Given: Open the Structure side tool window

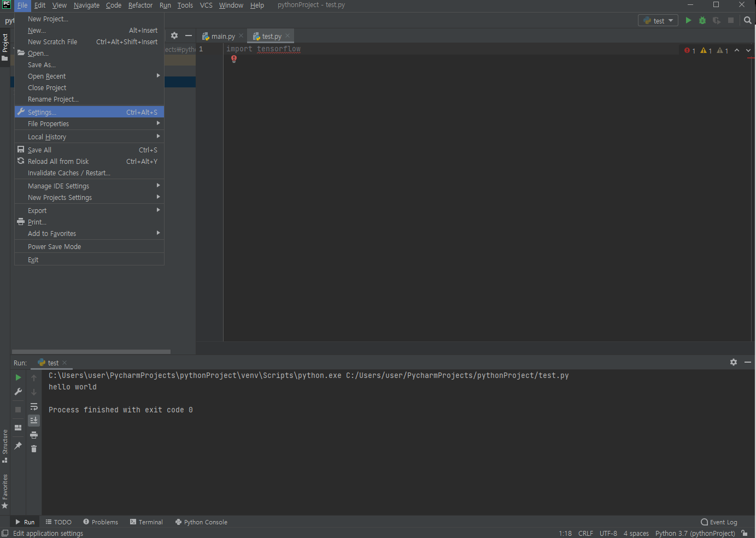Looking at the screenshot, I should coord(5,446).
